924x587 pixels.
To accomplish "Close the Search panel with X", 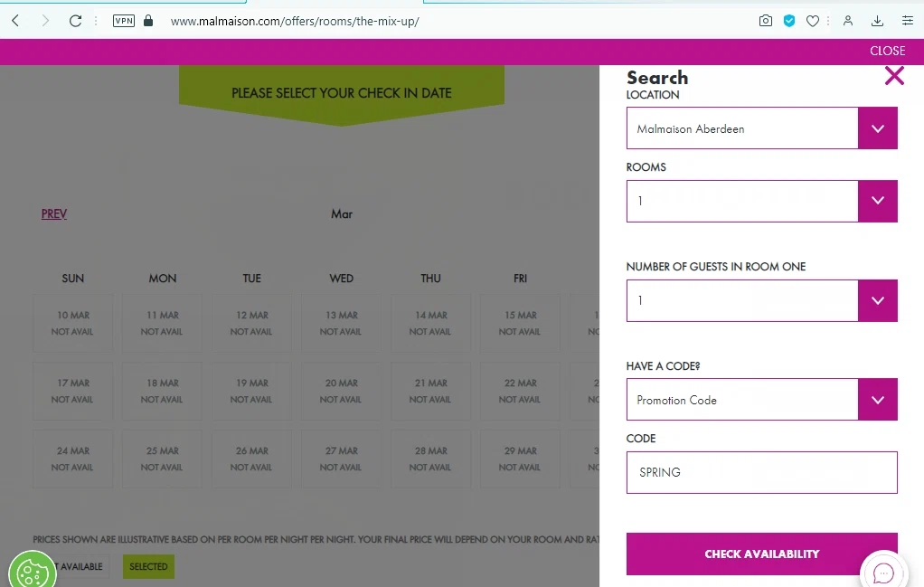I will pos(894,75).
